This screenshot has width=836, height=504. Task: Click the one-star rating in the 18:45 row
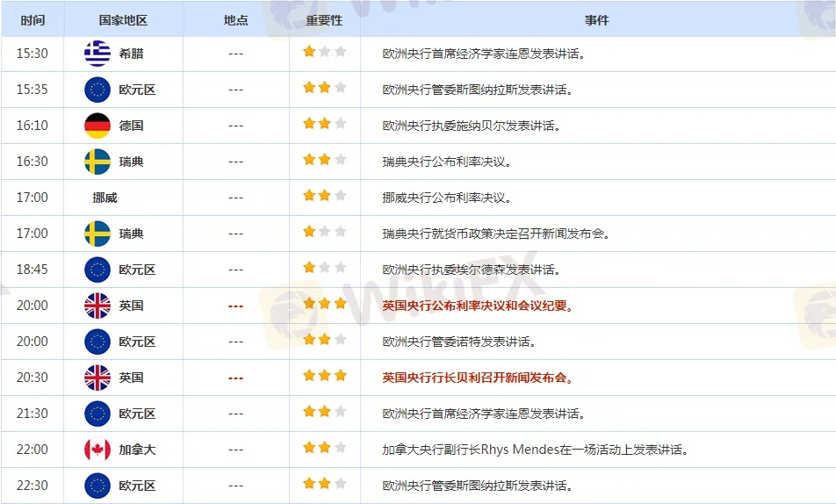[x=325, y=268]
